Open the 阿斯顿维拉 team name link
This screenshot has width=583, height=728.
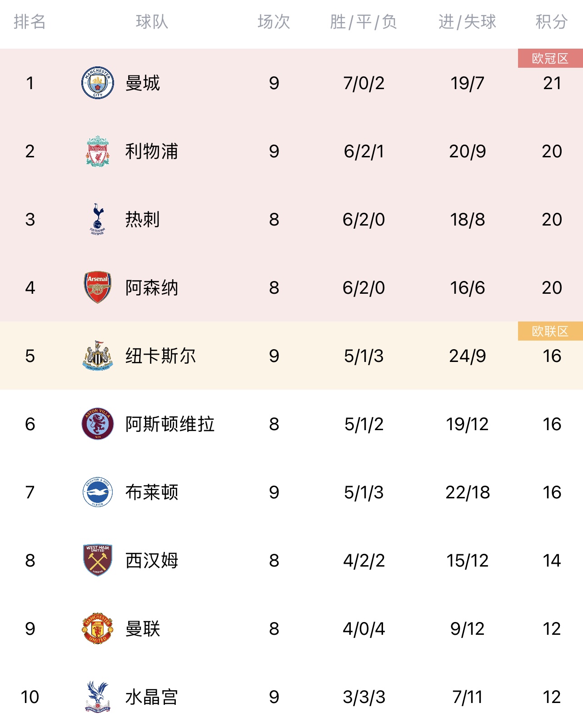click(170, 424)
